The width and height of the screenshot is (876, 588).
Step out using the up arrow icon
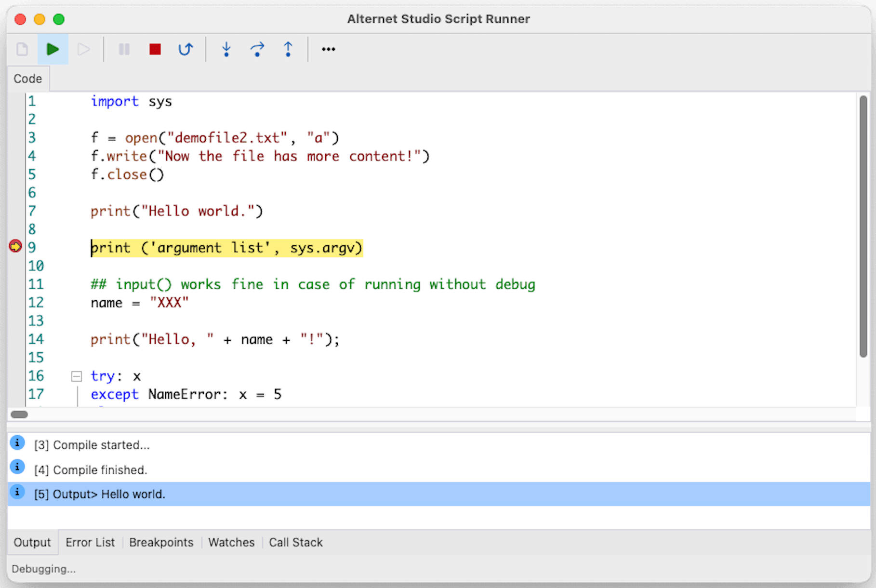tap(288, 49)
